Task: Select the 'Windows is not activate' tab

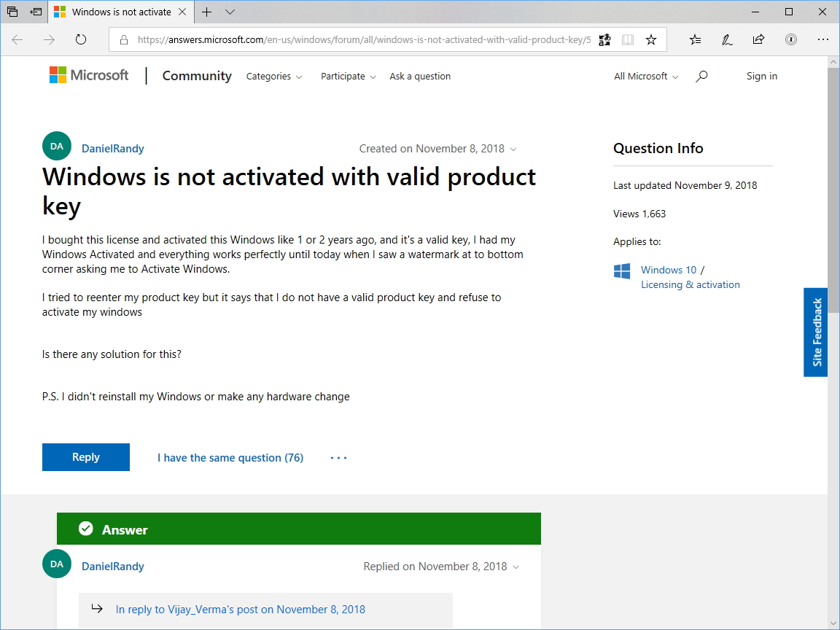Action: 121,12
